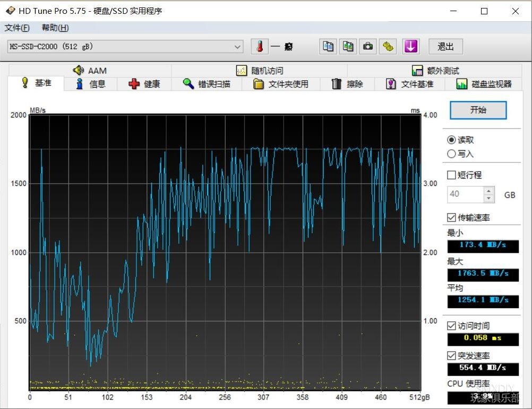
Task: Click the camera save screenshot icon
Action: click(x=368, y=46)
